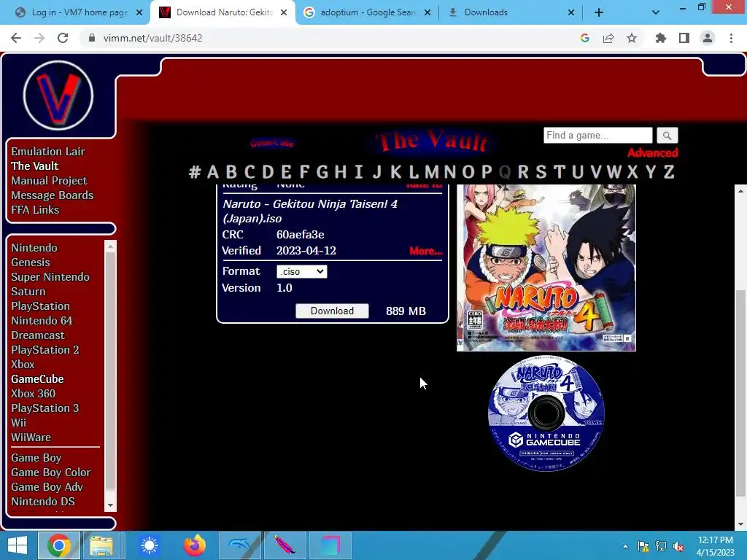Open the Extensions puzzle icon
The height and width of the screenshot is (560, 747).
coord(660,38)
